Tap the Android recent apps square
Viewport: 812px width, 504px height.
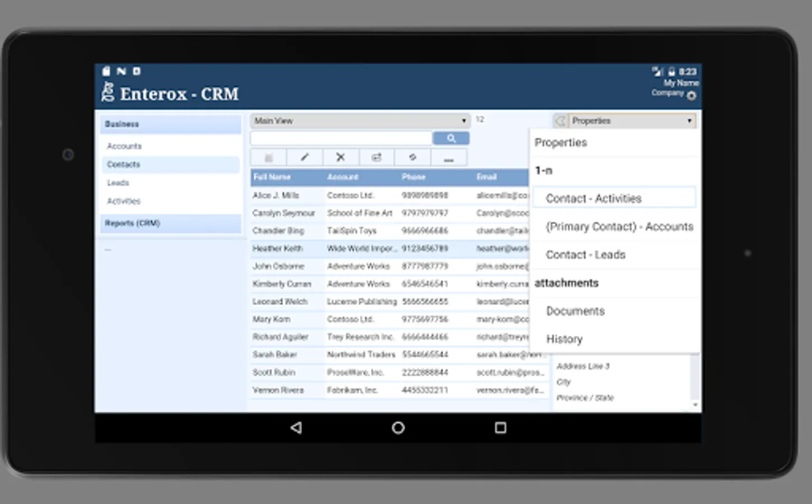[x=500, y=428]
